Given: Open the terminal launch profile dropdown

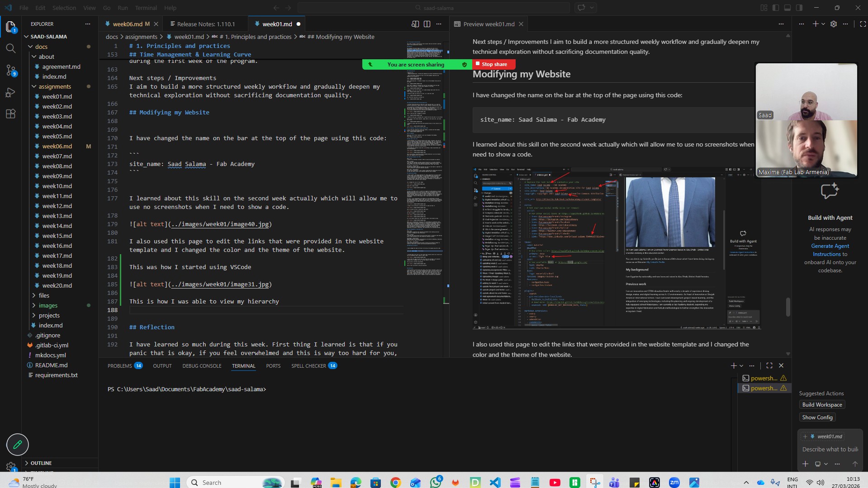Looking at the screenshot, I should [x=741, y=365].
